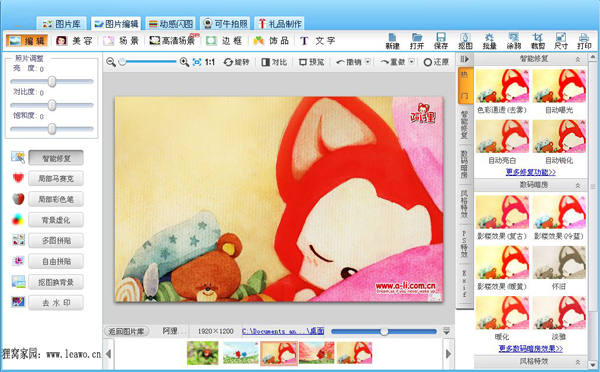Select the 怀旧 sepia effect thumbnail
This screenshot has height=372, width=600.
point(559,263)
